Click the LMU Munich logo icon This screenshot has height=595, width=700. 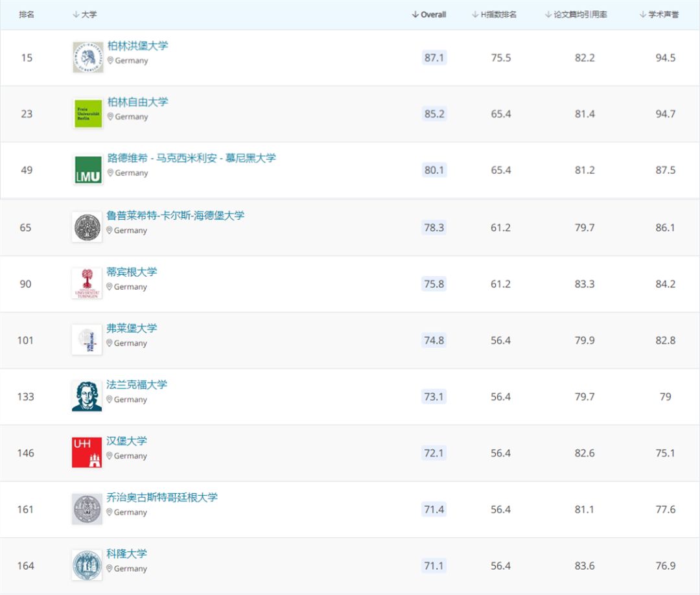88,170
